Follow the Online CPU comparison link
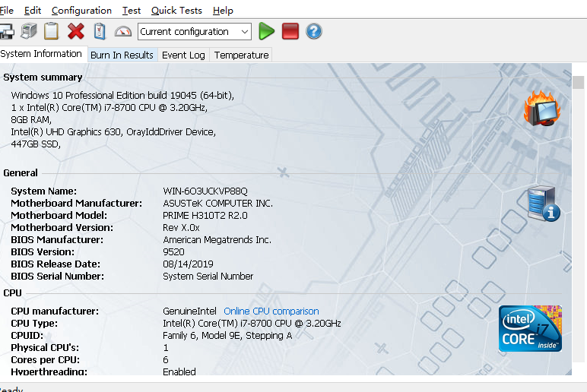Viewport: 587px width, 392px height. tap(271, 311)
